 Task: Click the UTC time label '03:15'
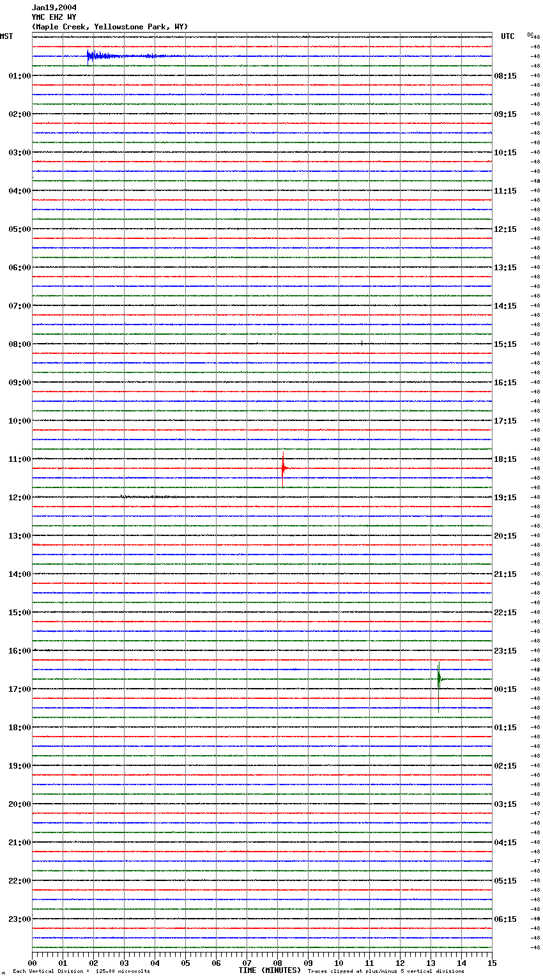coord(505,804)
